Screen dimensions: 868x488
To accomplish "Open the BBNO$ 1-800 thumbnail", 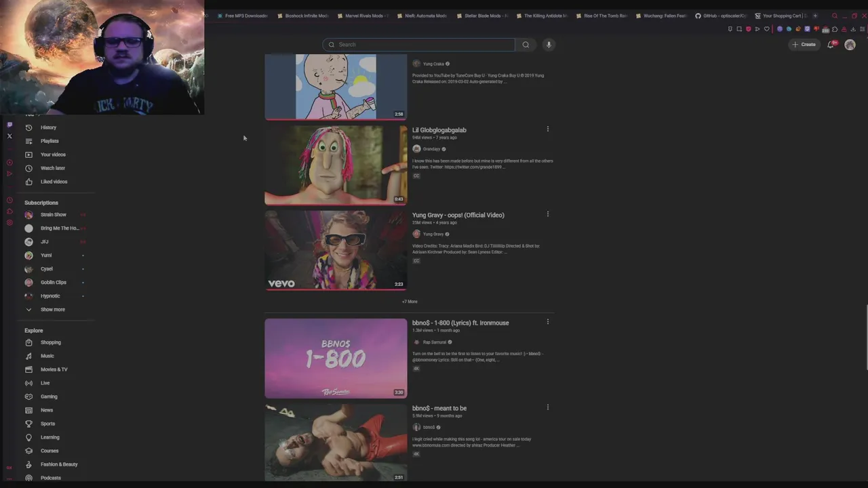I will [x=336, y=358].
